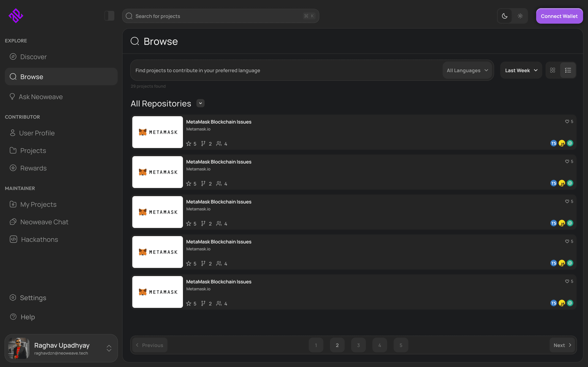The width and height of the screenshot is (588, 367).
Task: Go to the Next results page
Action: (562, 345)
